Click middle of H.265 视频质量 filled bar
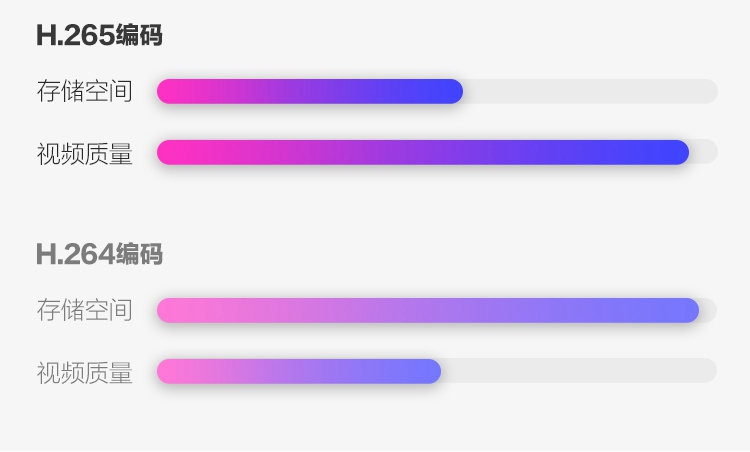This screenshot has width=750, height=452. coord(423,152)
